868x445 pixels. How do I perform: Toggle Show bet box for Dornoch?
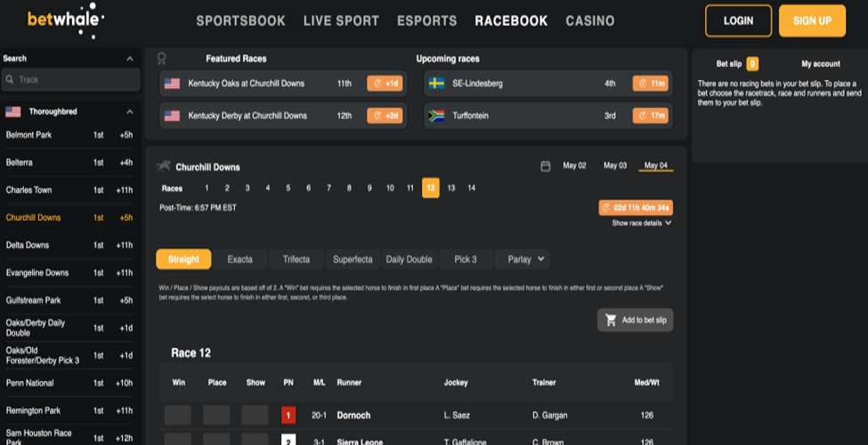[x=255, y=415]
